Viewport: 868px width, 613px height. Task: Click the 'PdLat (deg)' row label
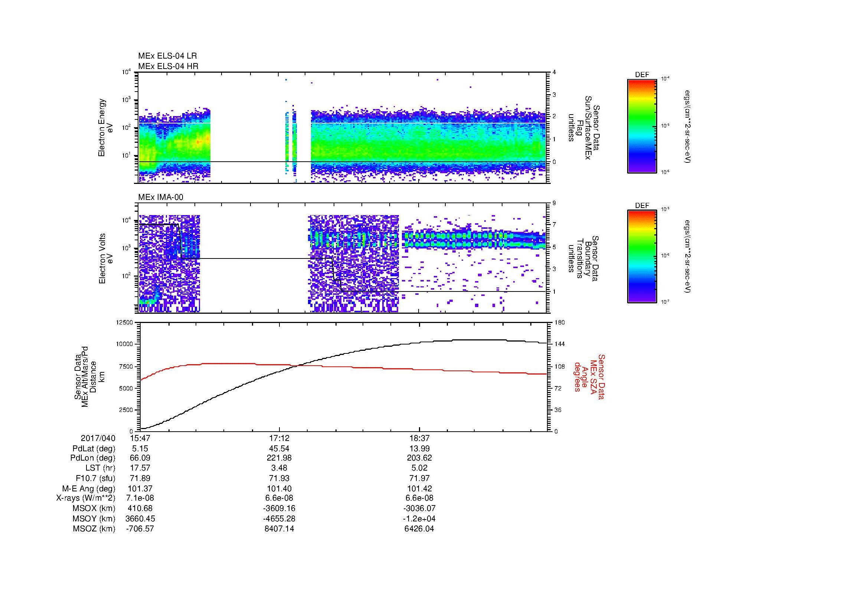[x=94, y=449]
